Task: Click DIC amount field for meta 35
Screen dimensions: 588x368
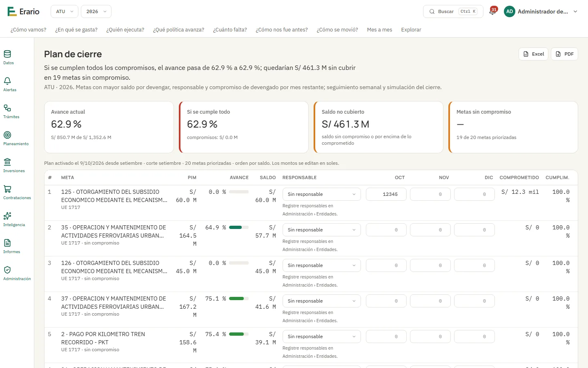Action: click(474, 230)
